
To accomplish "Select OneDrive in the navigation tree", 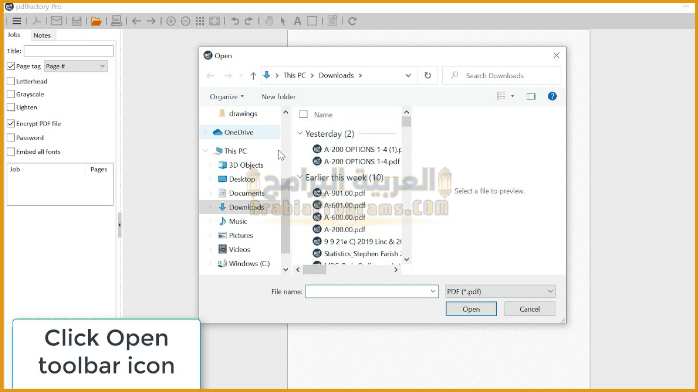I will 239,132.
